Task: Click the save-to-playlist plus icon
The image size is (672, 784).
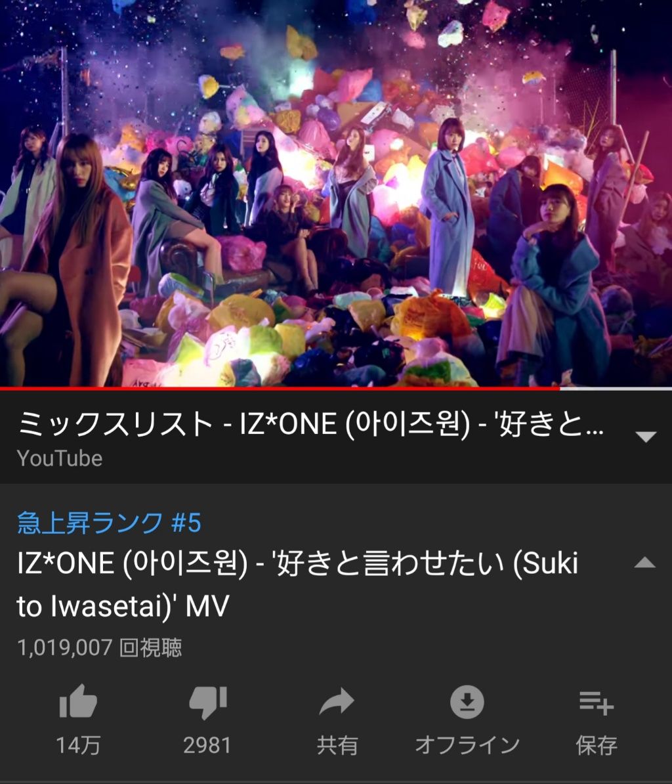Action: pyautogui.click(x=597, y=703)
